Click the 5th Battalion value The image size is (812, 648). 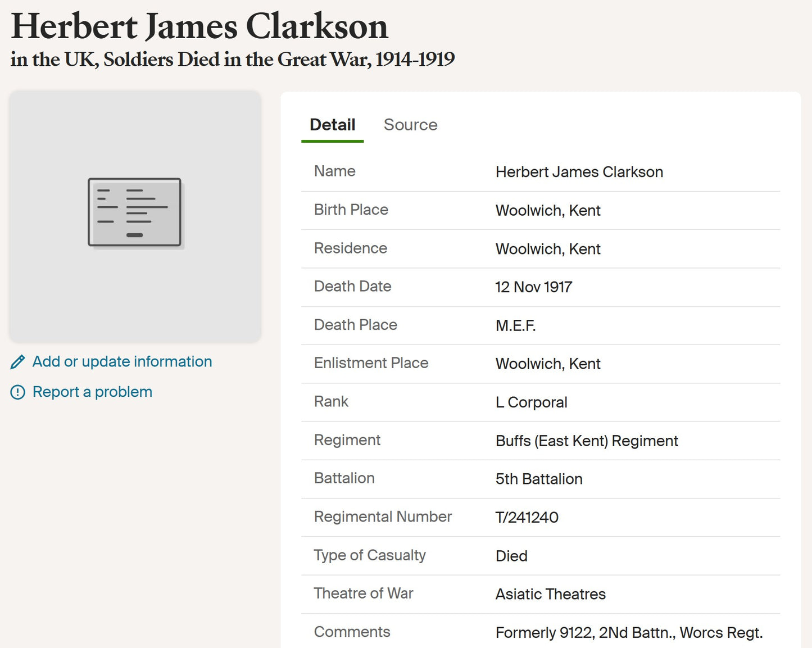pos(538,479)
